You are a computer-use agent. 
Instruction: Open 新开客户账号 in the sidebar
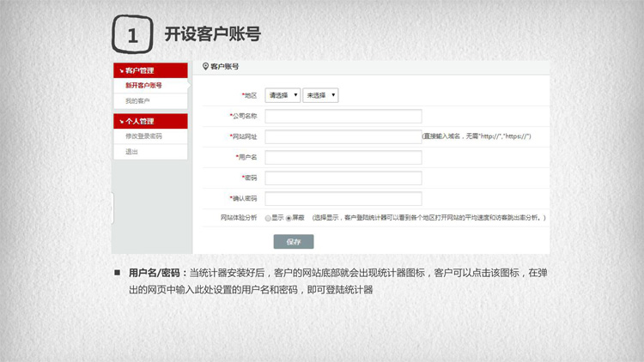(143, 86)
